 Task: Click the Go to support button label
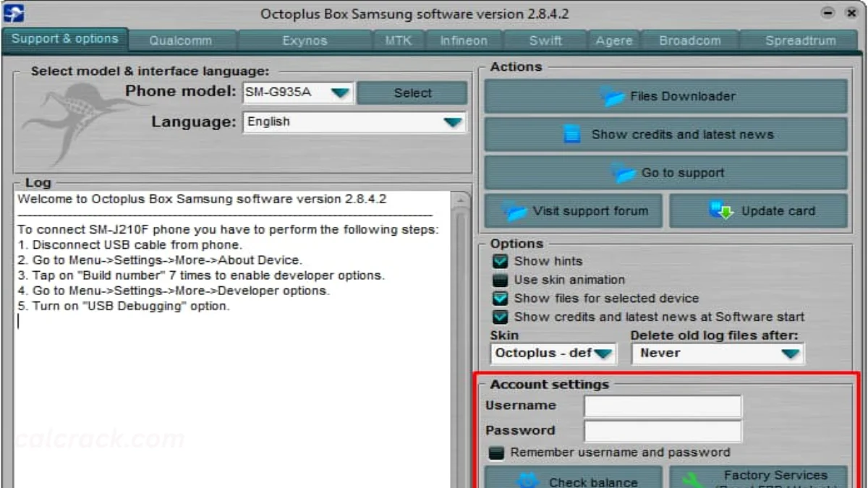coord(683,173)
